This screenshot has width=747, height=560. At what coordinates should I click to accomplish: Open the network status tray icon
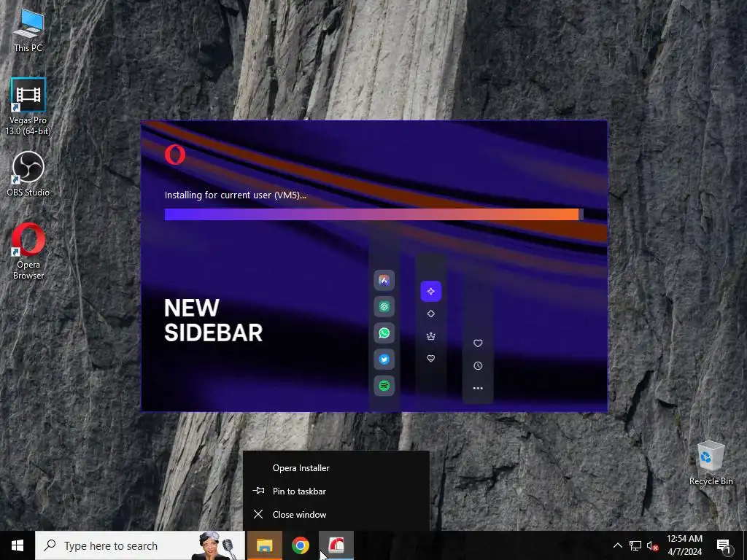635,545
